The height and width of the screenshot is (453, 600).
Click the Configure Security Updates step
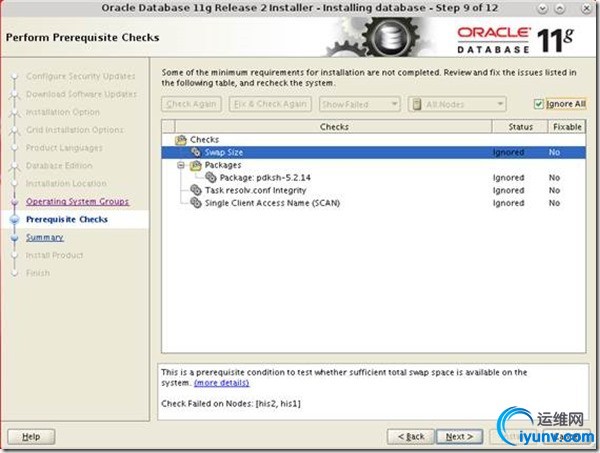pyautogui.click(x=80, y=76)
